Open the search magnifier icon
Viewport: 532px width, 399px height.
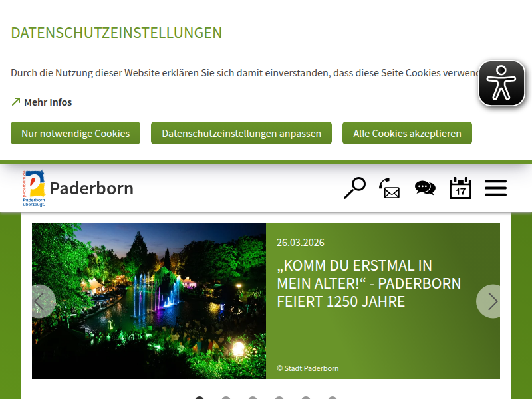pyautogui.click(x=354, y=188)
